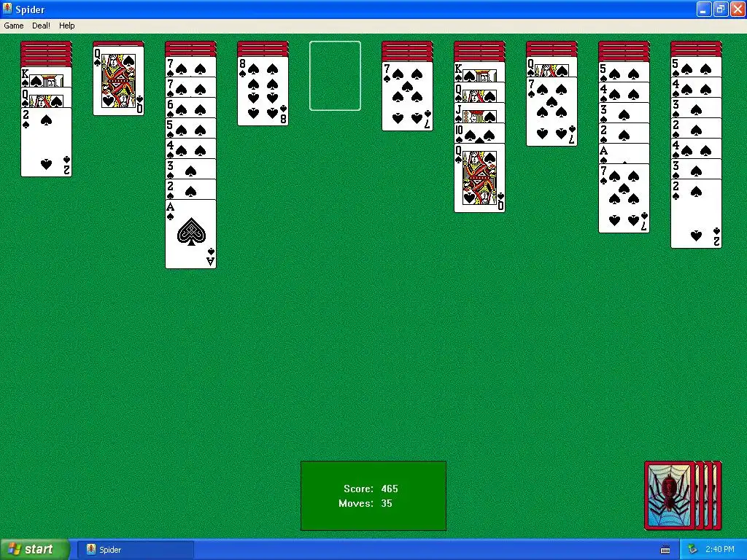Click the 2:40 PM system clock
Screen dimensions: 747x560
(x=720, y=550)
